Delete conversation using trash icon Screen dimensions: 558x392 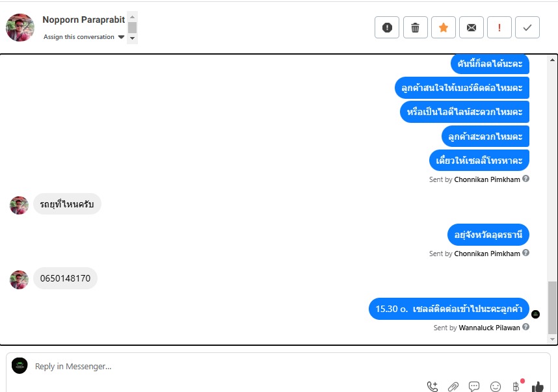tap(416, 27)
